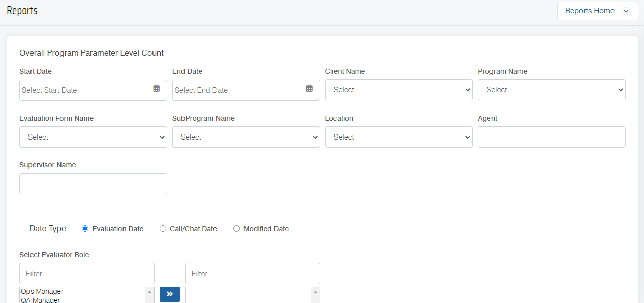Select the Modified Date radio button
The width and height of the screenshot is (644, 303).
pyautogui.click(x=236, y=229)
